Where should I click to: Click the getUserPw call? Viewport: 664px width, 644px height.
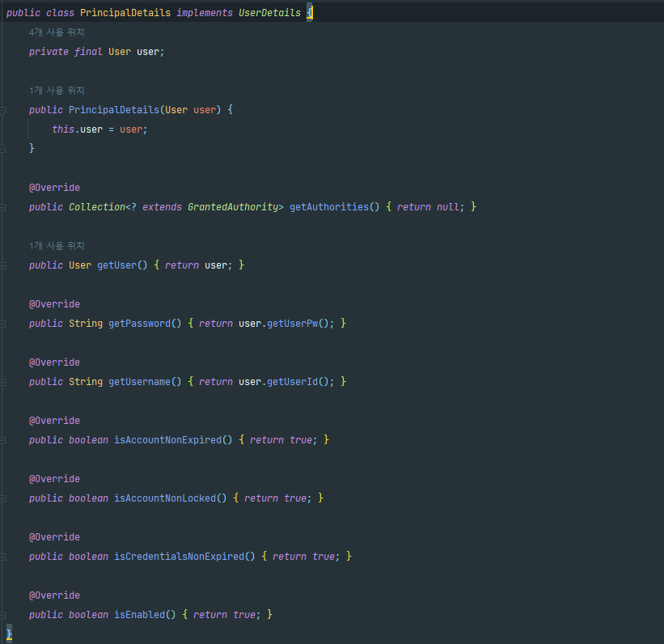pos(292,324)
